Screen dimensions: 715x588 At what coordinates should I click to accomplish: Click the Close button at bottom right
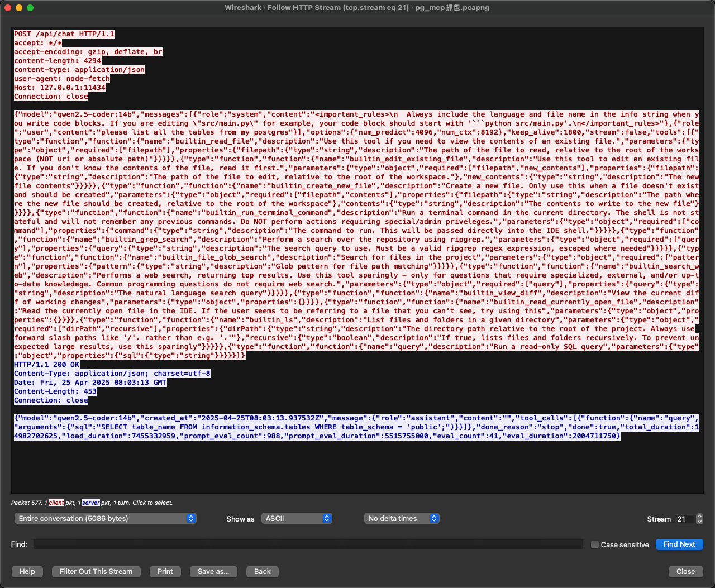coord(685,571)
